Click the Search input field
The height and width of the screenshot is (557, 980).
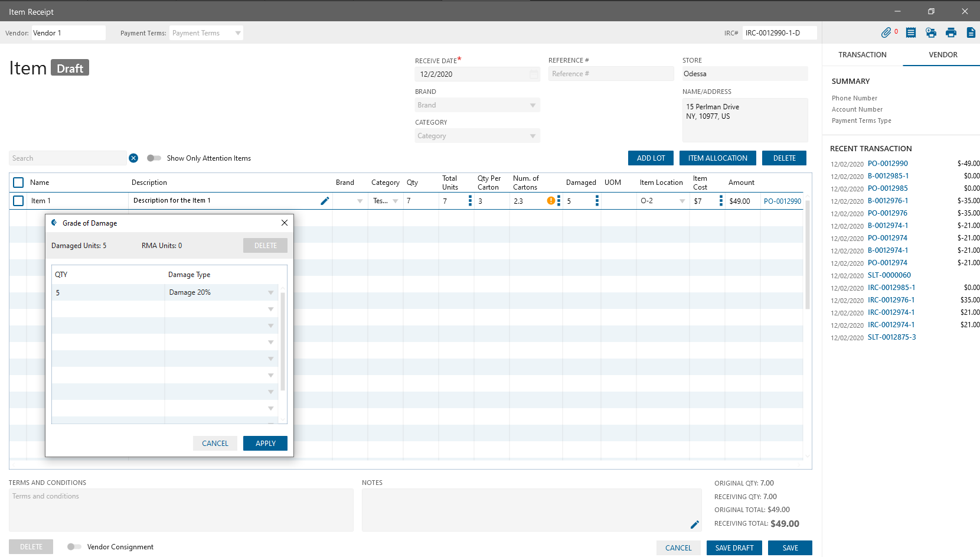pos(68,158)
